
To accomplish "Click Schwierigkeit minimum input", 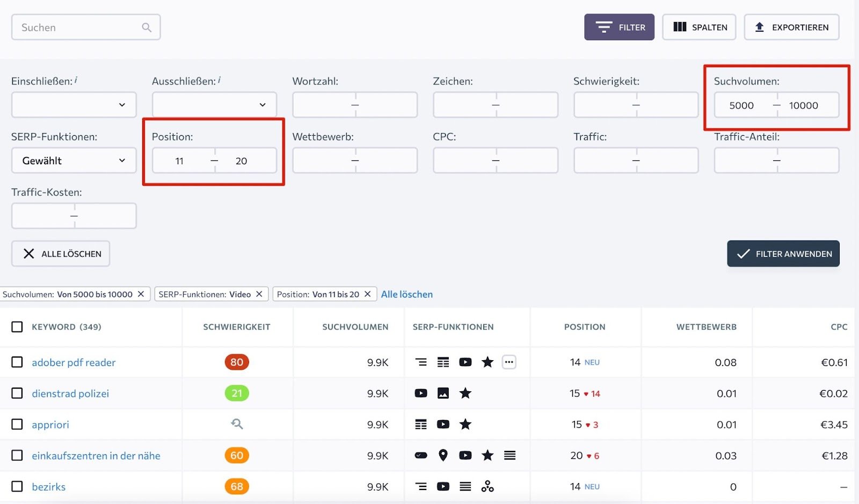I will tap(605, 105).
